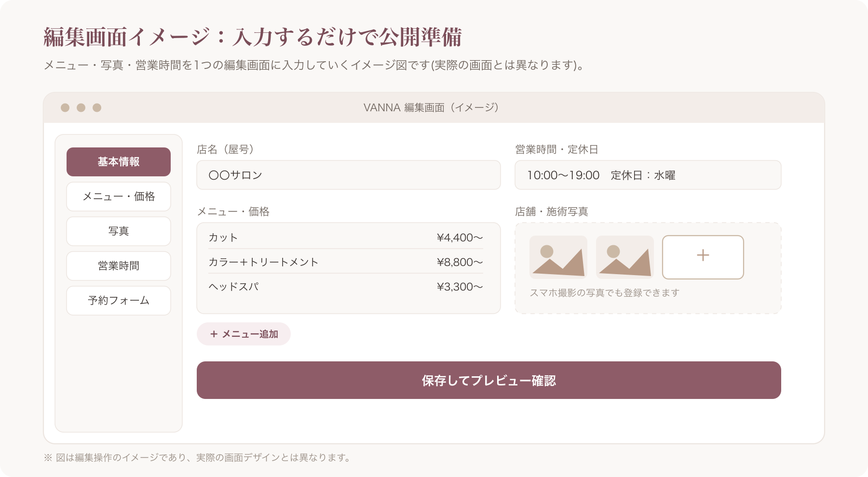Go to the 予約フォーム sidebar tab
This screenshot has width=868, height=477.
[119, 301]
